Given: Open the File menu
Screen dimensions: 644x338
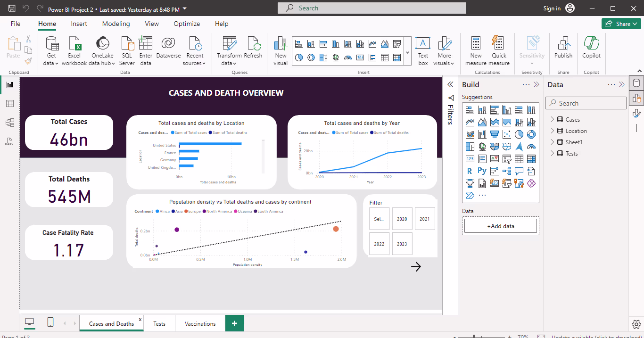Looking at the screenshot, I should point(16,24).
